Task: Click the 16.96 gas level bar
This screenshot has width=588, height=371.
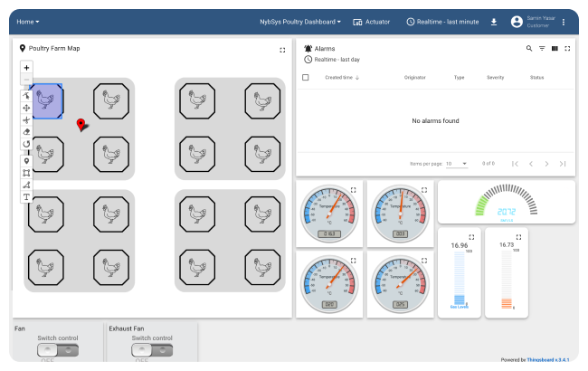Action: 460,279
